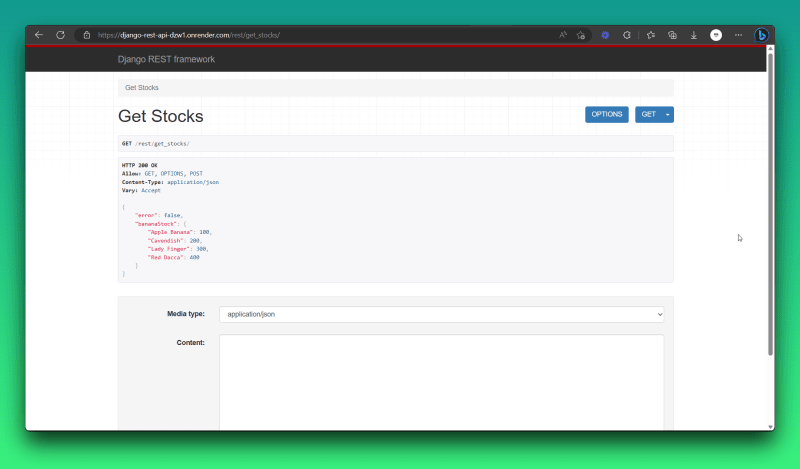Click the OPTIONS button
Screen dimensions: 800x469
click(x=607, y=114)
